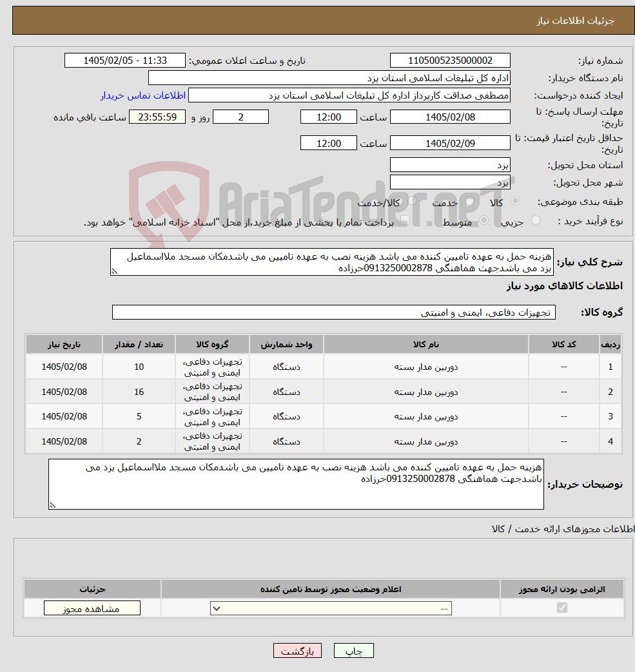Click unit دستگاه in row 1

point(286,367)
